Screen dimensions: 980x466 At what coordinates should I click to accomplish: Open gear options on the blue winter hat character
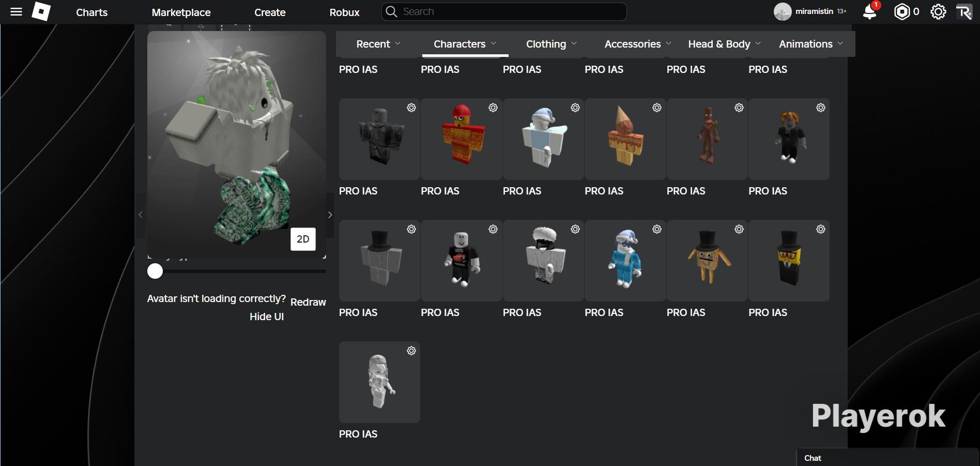click(575, 108)
